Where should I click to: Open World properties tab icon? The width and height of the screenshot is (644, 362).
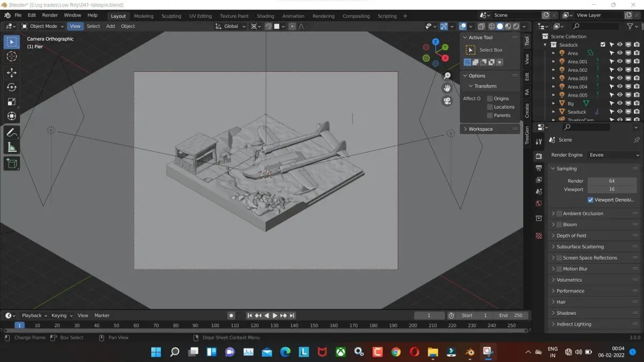click(539, 203)
